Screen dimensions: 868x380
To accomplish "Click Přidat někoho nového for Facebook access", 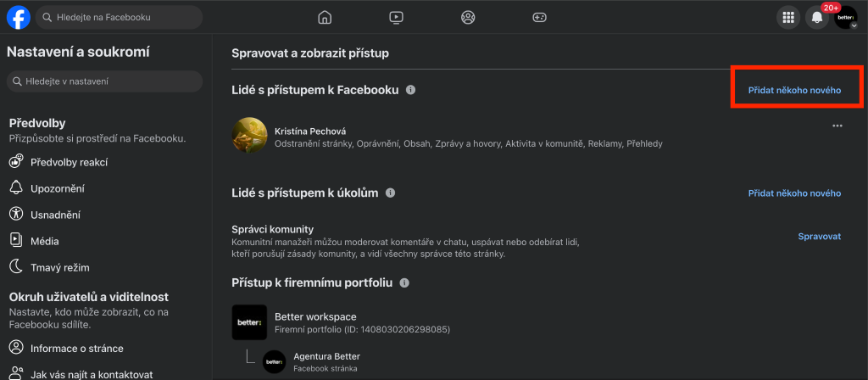I will point(794,90).
